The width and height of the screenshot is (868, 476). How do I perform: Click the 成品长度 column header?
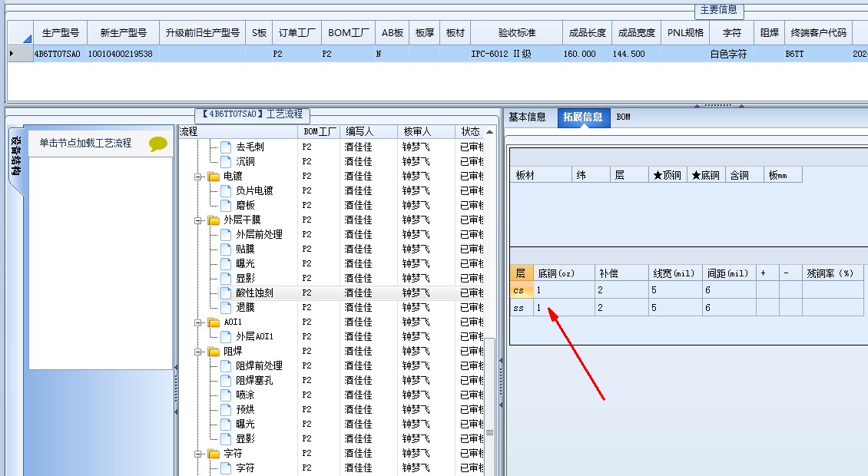pos(588,33)
